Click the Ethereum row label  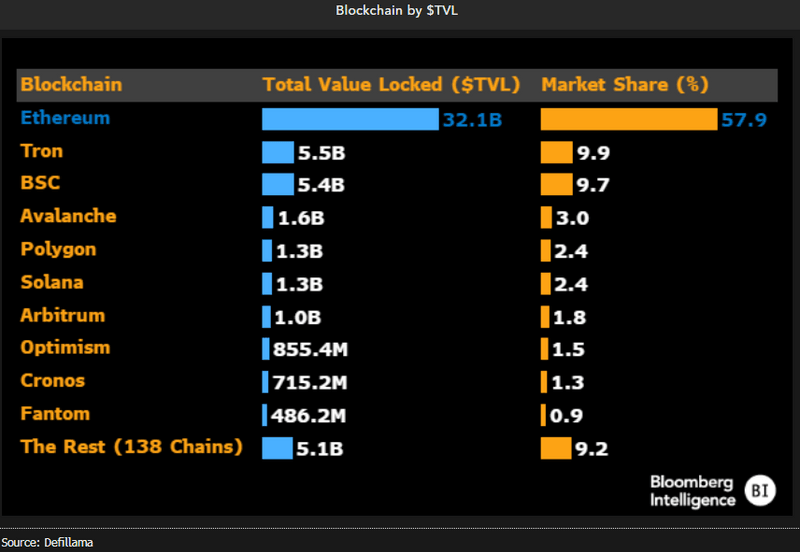(65, 118)
